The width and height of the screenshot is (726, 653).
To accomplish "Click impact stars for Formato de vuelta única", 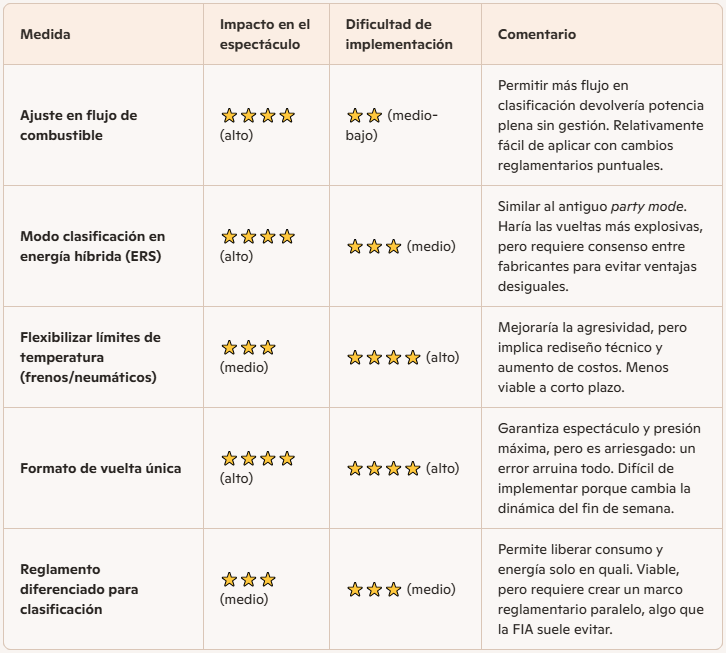I will click(x=257, y=459).
